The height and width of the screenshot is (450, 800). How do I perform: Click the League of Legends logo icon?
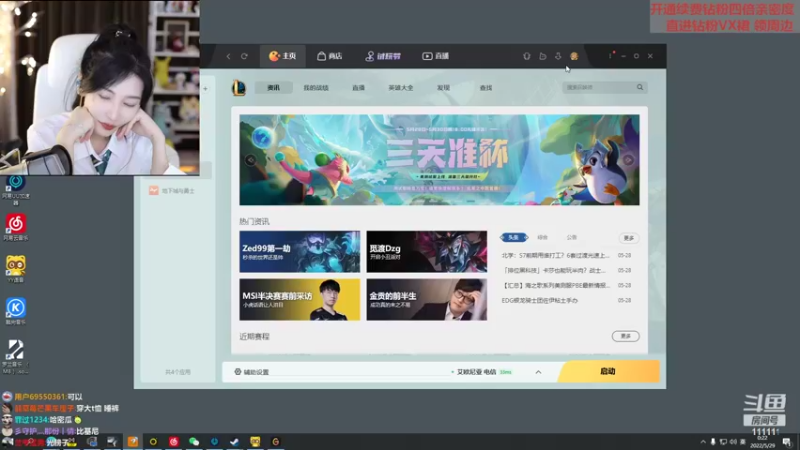coord(239,88)
